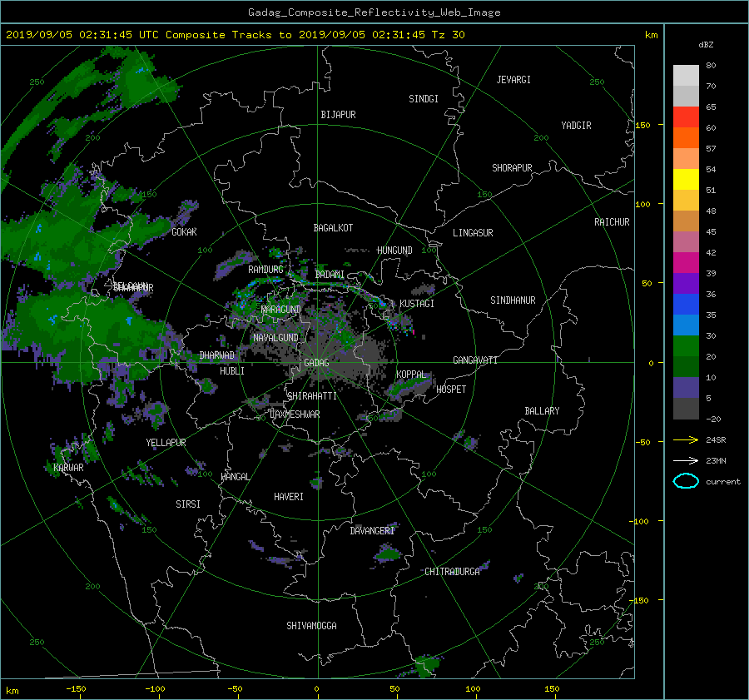Select the GANGAVATI label
Screen dimensions: 749x700
click(x=475, y=360)
